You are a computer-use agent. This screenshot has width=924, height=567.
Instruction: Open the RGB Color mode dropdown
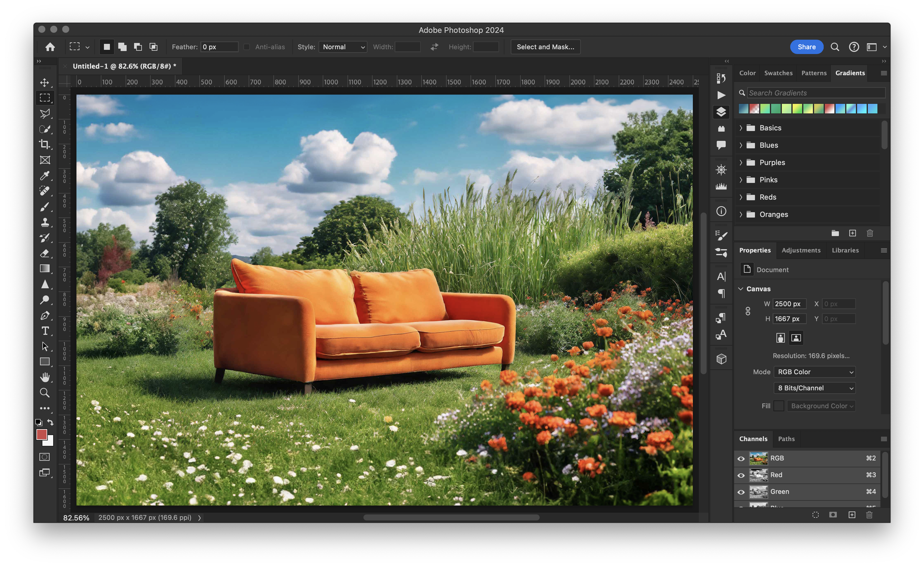[814, 372]
